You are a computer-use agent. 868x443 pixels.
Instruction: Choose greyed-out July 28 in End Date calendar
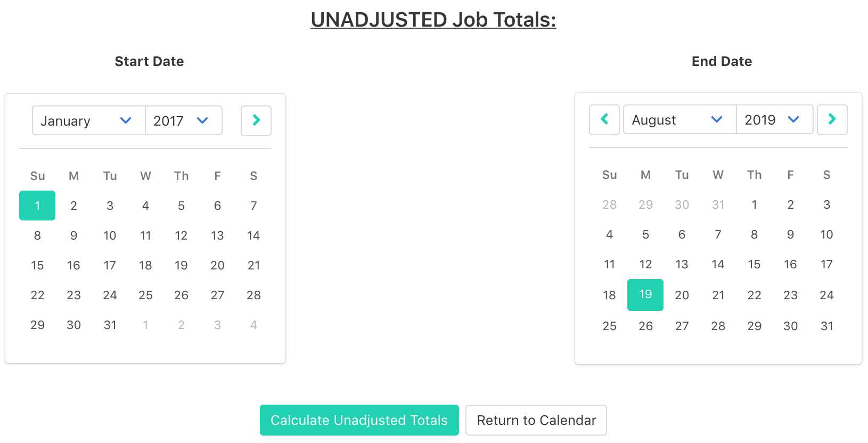(x=609, y=204)
